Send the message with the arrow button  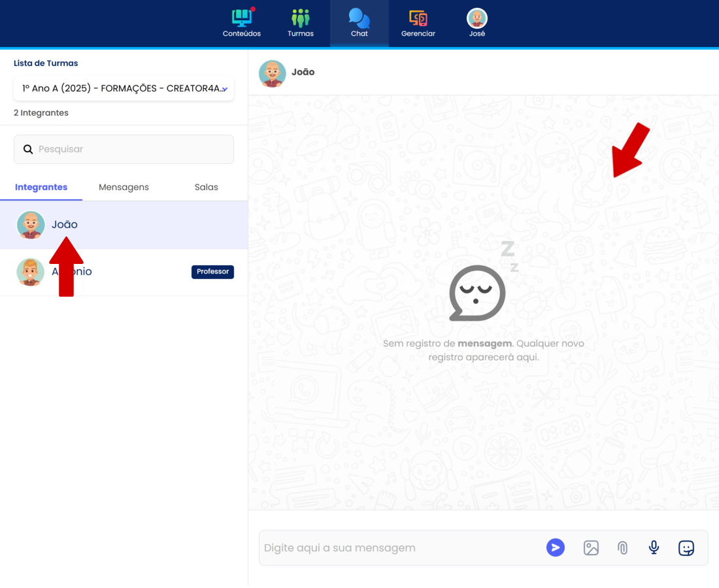(556, 547)
